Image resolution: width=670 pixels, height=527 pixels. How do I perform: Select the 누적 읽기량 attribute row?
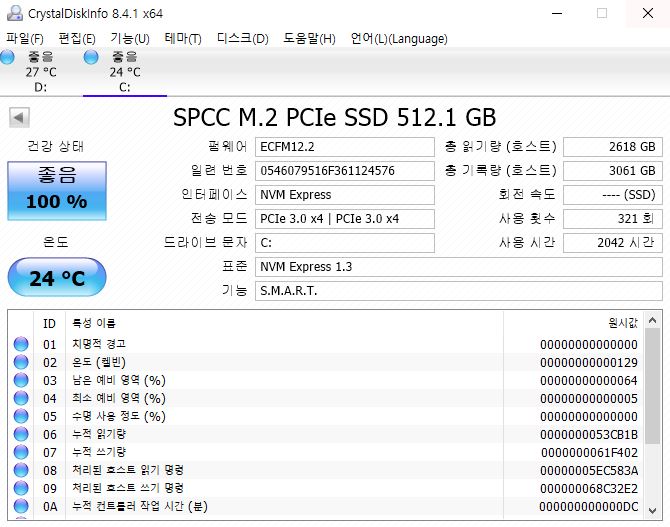point(326,434)
